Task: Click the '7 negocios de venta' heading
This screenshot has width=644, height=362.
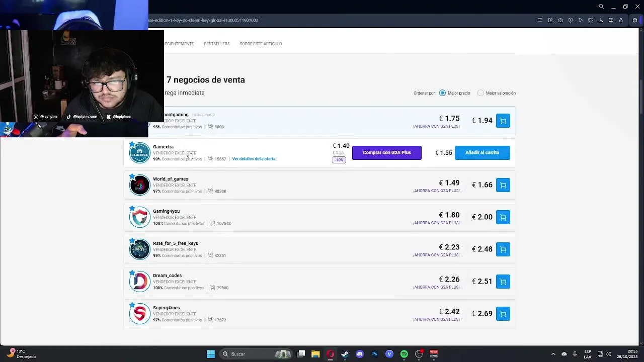Action: [206, 80]
